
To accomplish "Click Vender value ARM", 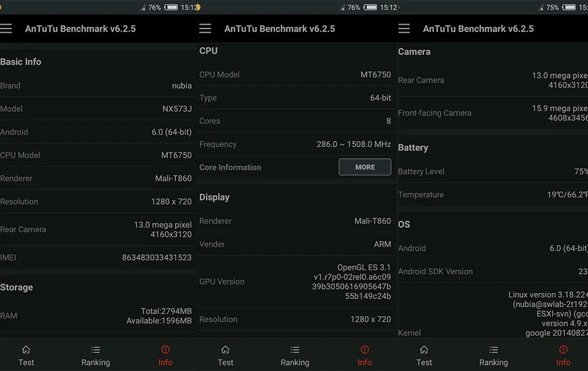I will (382, 244).
